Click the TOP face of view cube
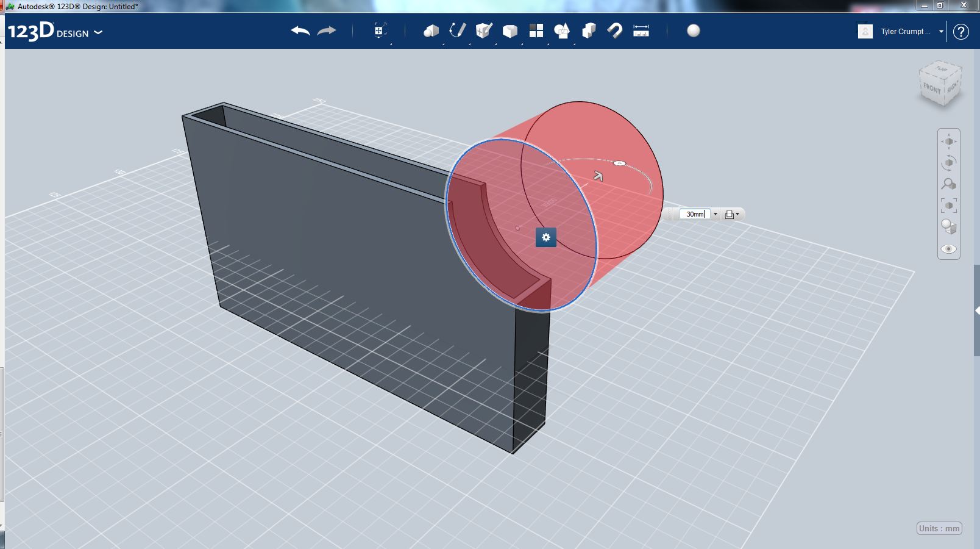Image resolution: width=980 pixels, height=549 pixels. tap(942, 69)
